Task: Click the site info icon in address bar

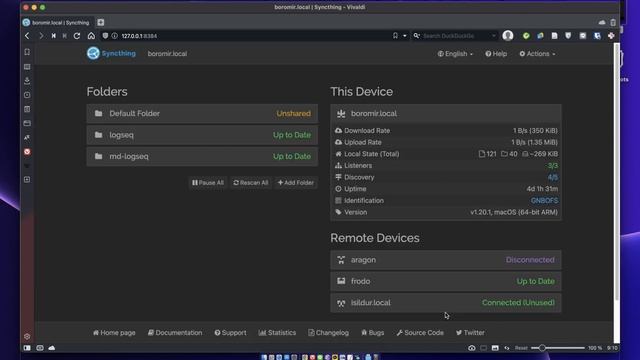Action: point(115,36)
